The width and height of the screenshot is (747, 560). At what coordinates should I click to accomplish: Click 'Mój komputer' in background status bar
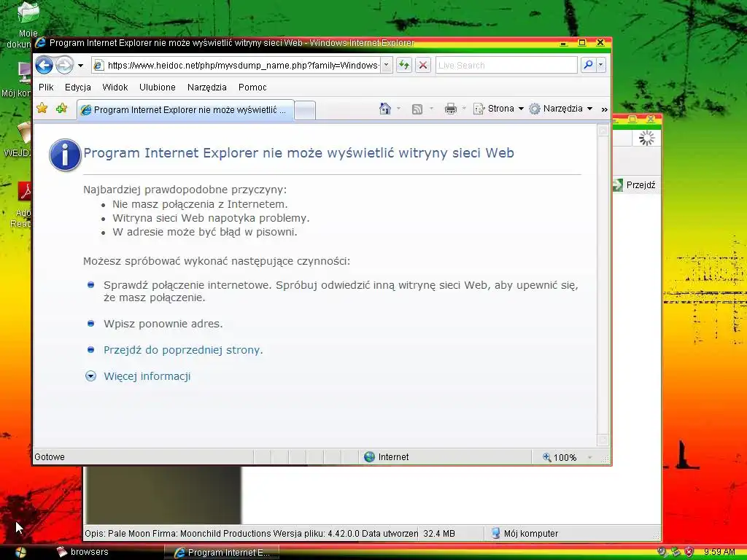pyautogui.click(x=525, y=533)
